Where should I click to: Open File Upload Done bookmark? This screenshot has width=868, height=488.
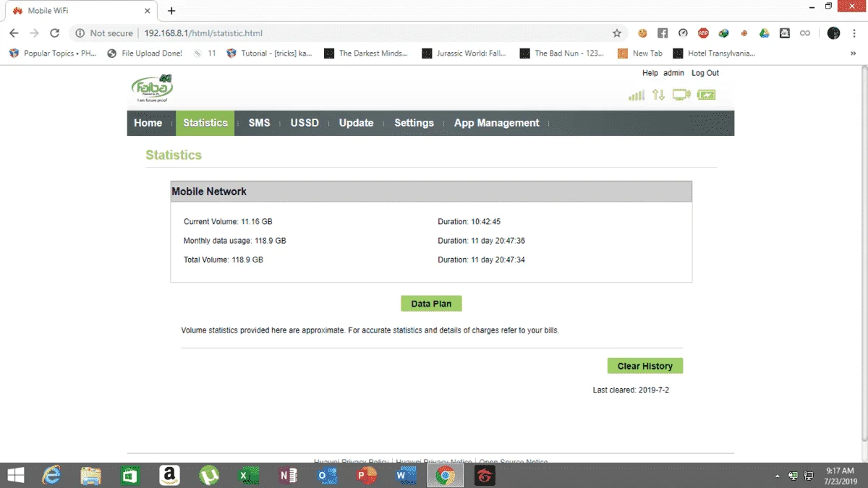click(145, 53)
